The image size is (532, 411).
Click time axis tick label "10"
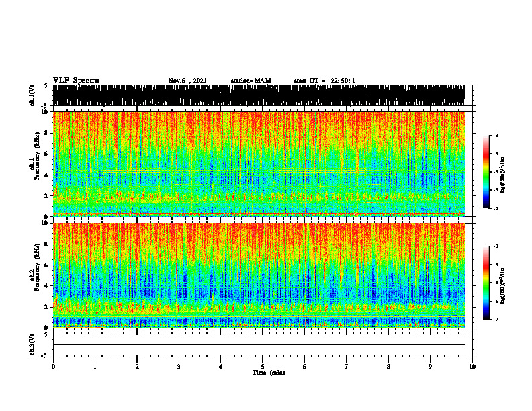472,367
